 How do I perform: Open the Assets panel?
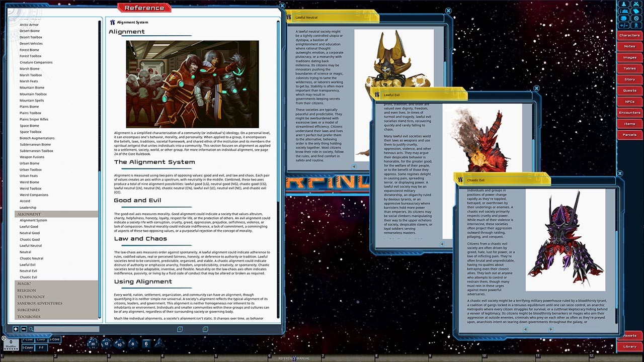(x=629, y=335)
